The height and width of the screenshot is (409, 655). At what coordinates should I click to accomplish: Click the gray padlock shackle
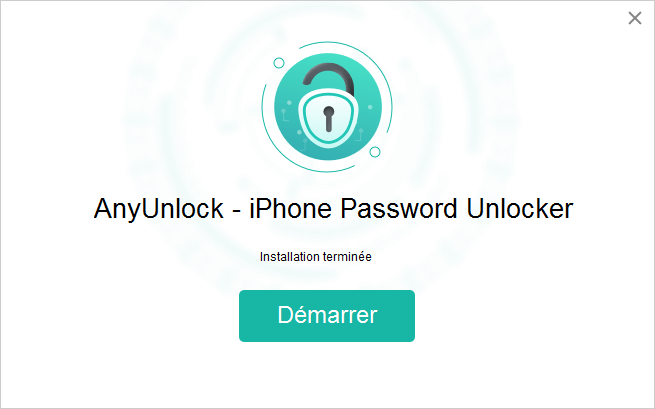pyautogui.click(x=329, y=79)
